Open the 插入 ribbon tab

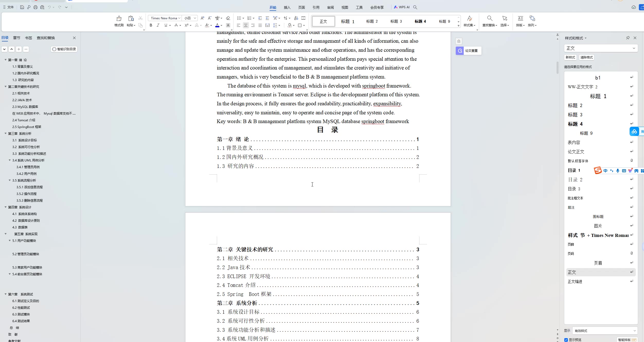click(287, 7)
